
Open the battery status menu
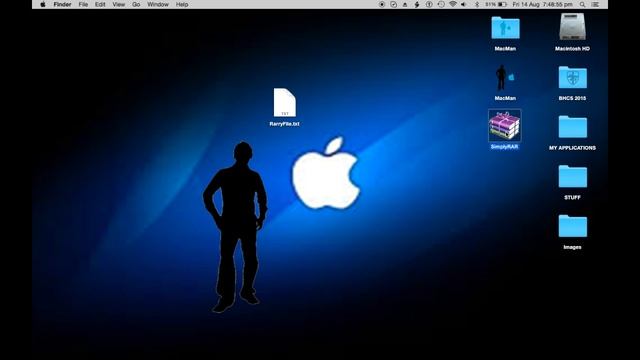point(496,4)
